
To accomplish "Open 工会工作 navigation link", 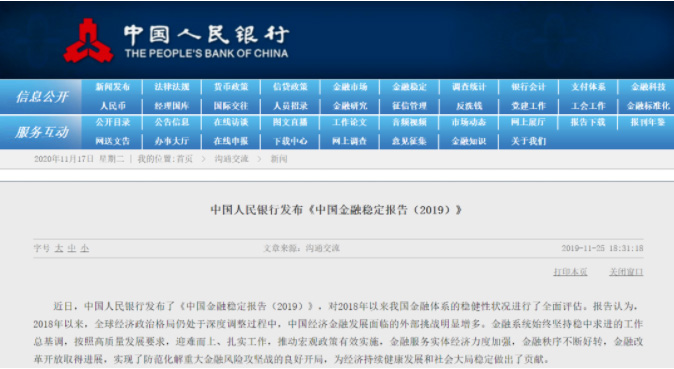I will 588,106.
